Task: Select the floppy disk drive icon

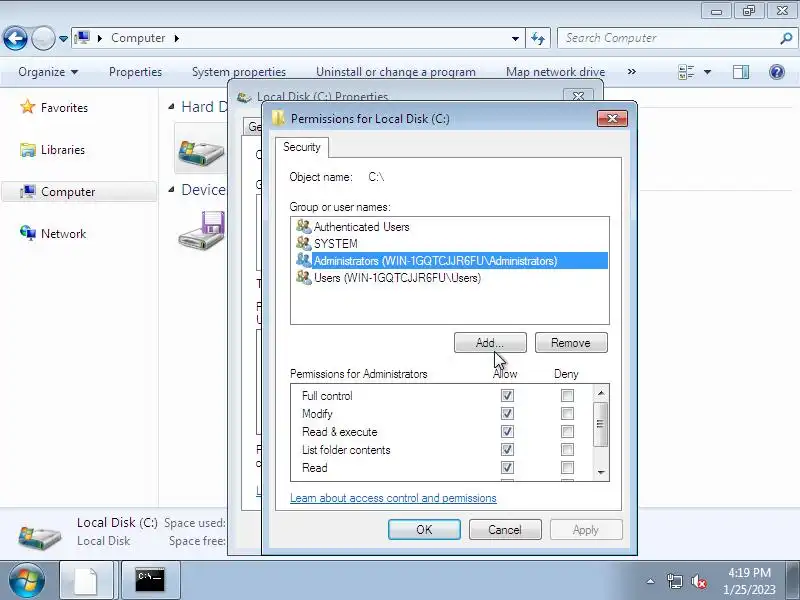Action: click(x=202, y=230)
